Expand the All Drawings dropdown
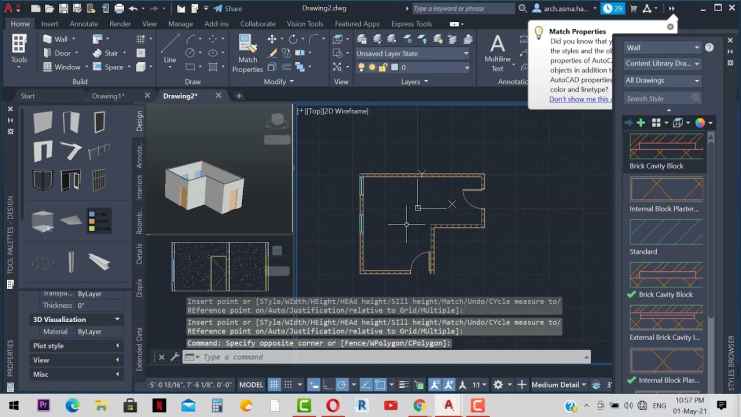The width and height of the screenshot is (741, 417). pos(662,80)
